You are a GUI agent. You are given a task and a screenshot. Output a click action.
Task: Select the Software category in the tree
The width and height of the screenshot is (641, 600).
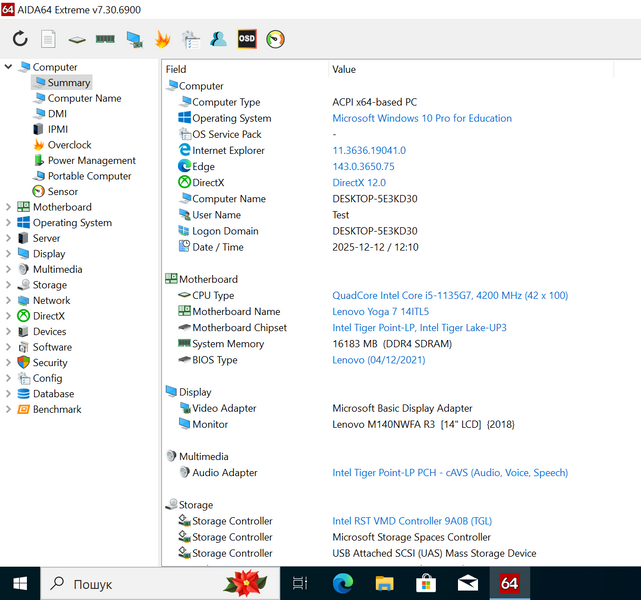(x=52, y=347)
